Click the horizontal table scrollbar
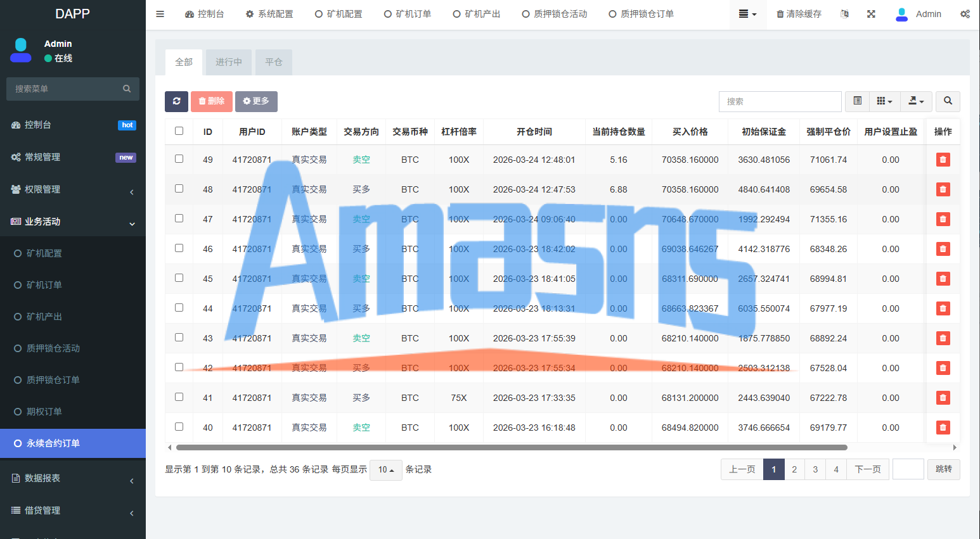The image size is (980, 539). click(511, 447)
